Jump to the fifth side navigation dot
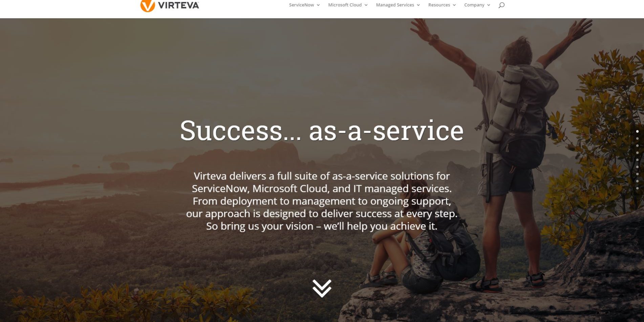The height and width of the screenshot is (322, 644). 637,160
